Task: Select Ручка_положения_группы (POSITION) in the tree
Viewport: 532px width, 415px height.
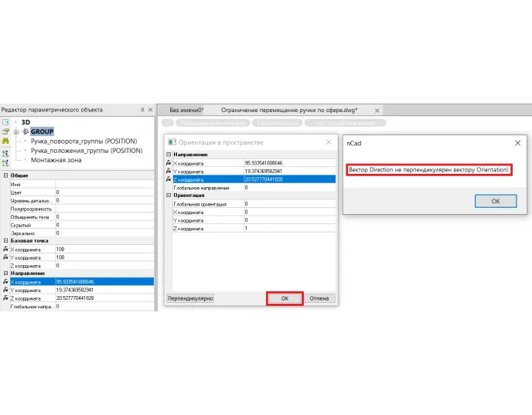Action: [87, 151]
